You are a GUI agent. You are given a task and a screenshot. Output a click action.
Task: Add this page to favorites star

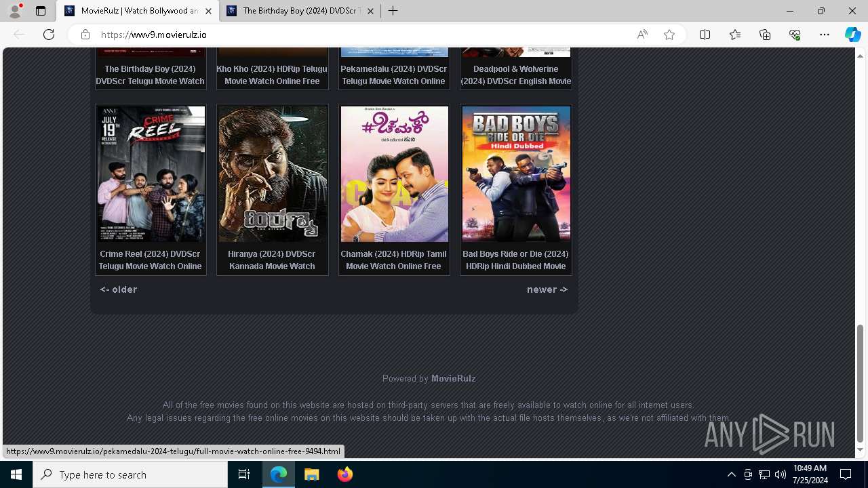tap(669, 35)
